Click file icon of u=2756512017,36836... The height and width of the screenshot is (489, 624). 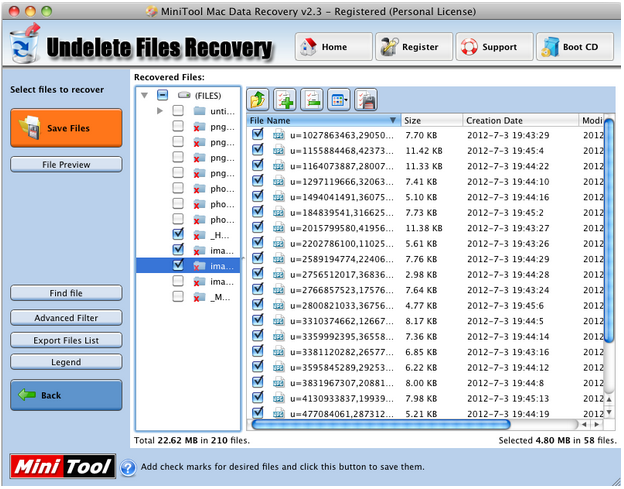(279, 275)
